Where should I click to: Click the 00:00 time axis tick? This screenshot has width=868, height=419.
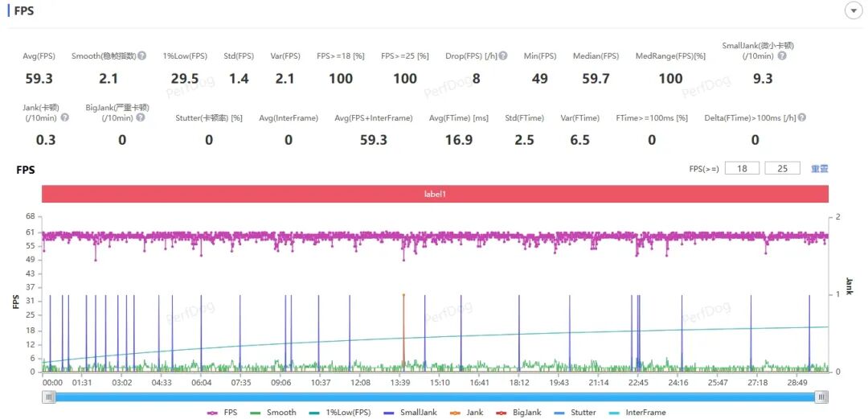[x=52, y=383]
